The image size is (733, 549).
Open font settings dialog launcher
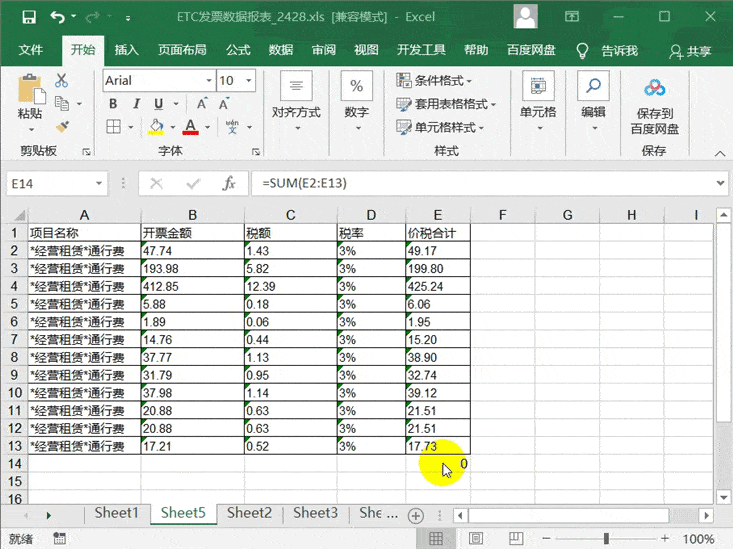256,152
